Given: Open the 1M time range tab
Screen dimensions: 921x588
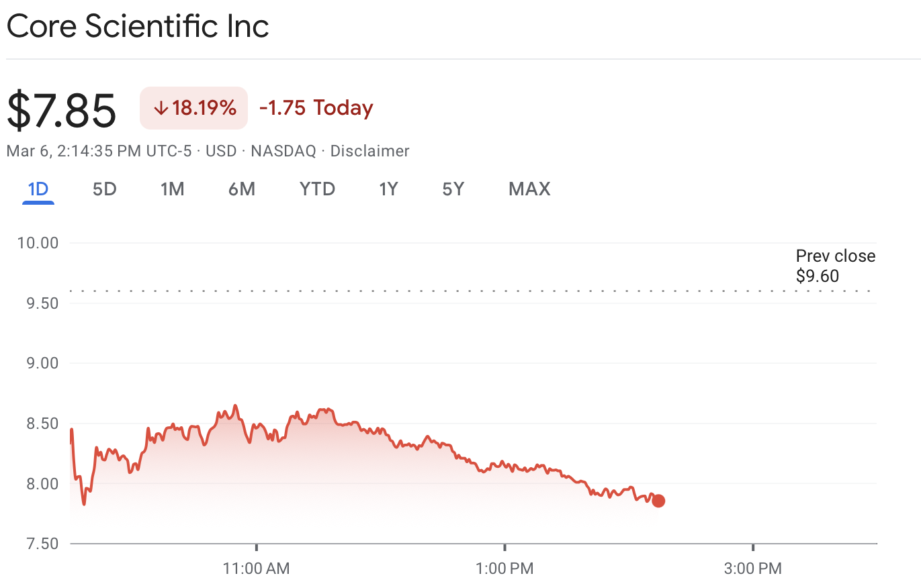Looking at the screenshot, I should tap(173, 189).
